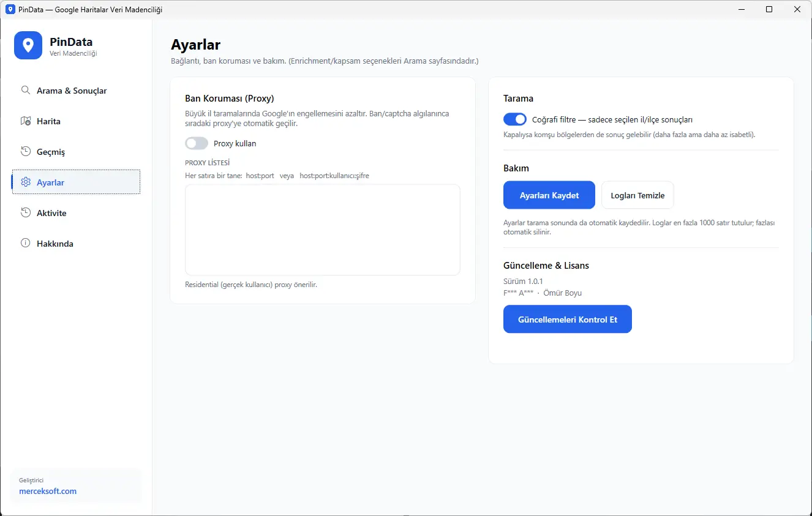812x516 pixels.
Task: Click the PinData icon in the title bar
Action: [x=10, y=9]
